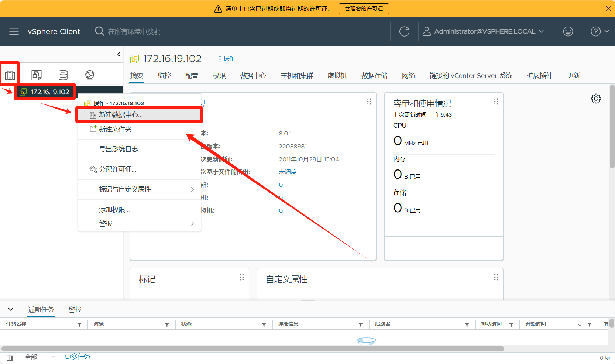
Task: Open the feedback smiley icon
Action: [x=568, y=31]
